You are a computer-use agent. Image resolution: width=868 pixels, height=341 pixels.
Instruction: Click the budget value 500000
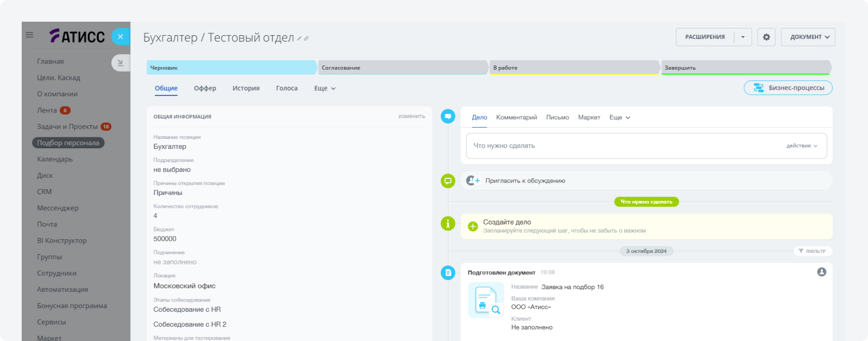pos(165,239)
